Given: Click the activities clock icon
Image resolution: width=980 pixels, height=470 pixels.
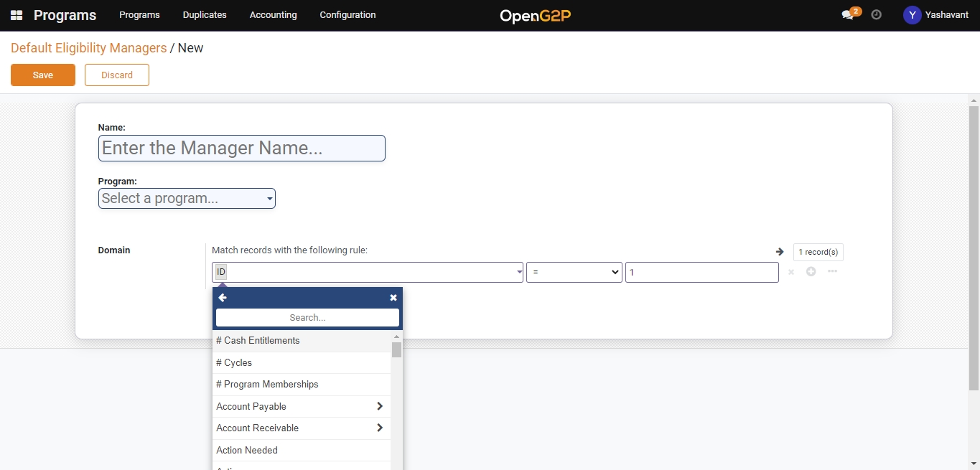Looking at the screenshot, I should [x=876, y=14].
